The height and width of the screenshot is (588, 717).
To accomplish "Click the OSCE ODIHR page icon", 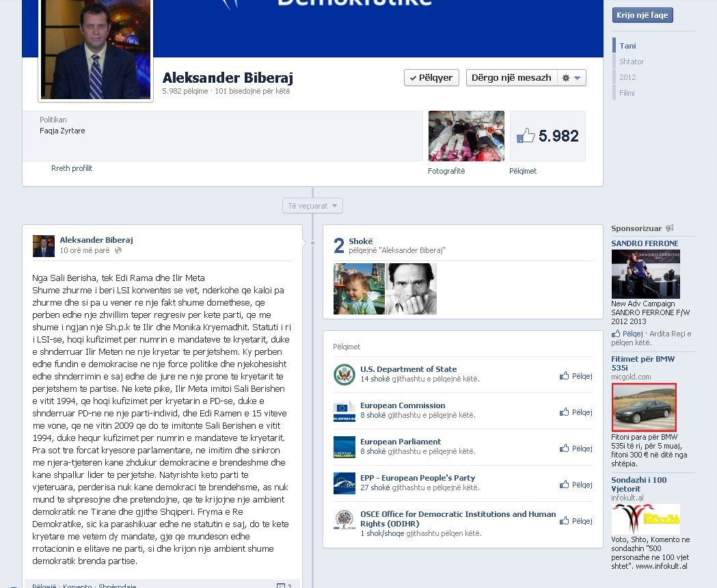I will [x=344, y=520].
